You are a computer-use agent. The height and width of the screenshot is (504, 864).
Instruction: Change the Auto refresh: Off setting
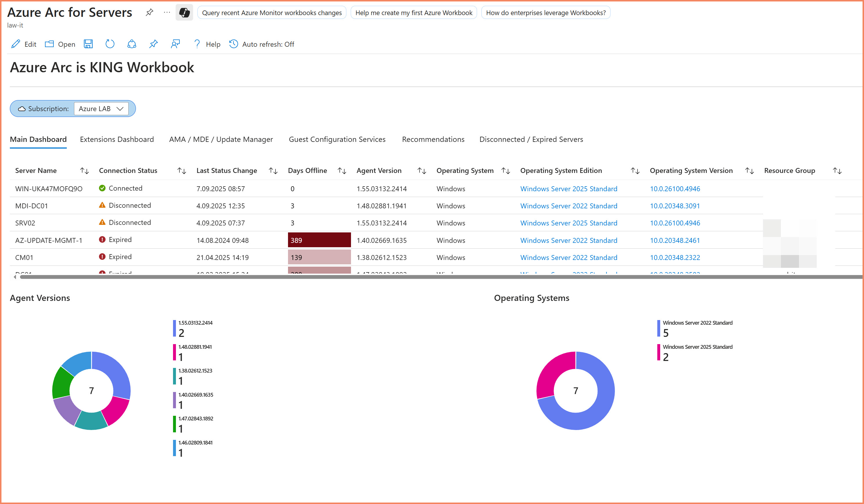(x=262, y=44)
